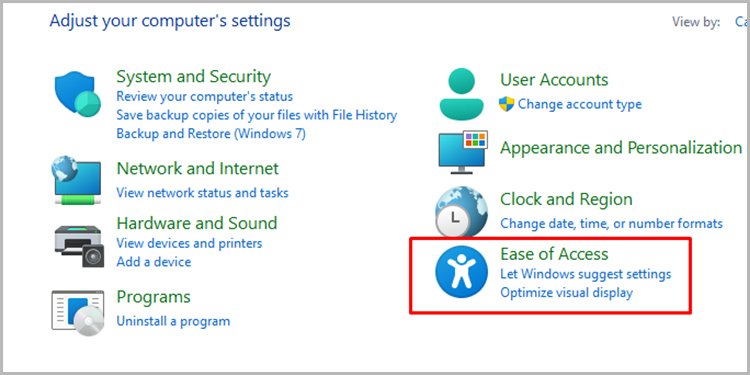750x375 pixels.
Task: Click the shield icon beside Change account type
Action: pos(506,104)
